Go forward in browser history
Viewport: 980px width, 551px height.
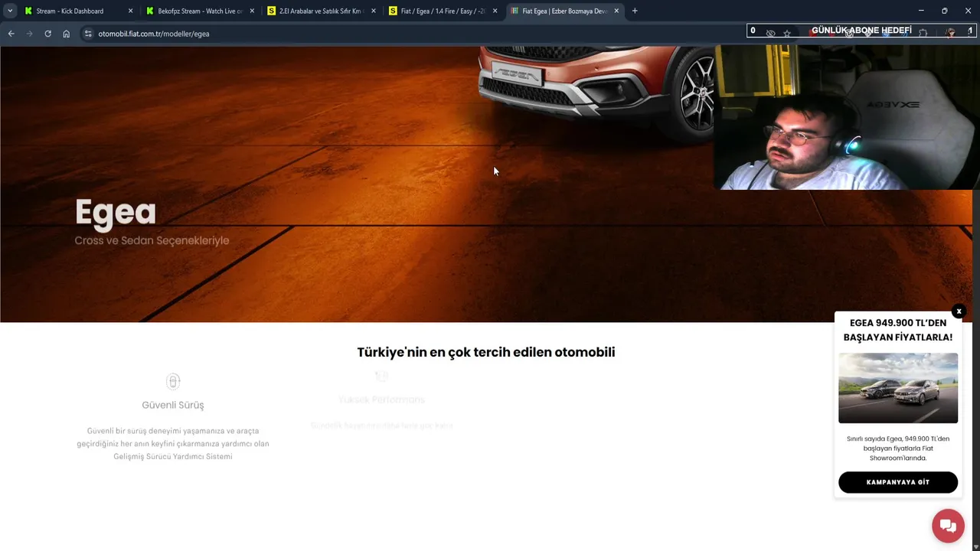[x=29, y=34]
